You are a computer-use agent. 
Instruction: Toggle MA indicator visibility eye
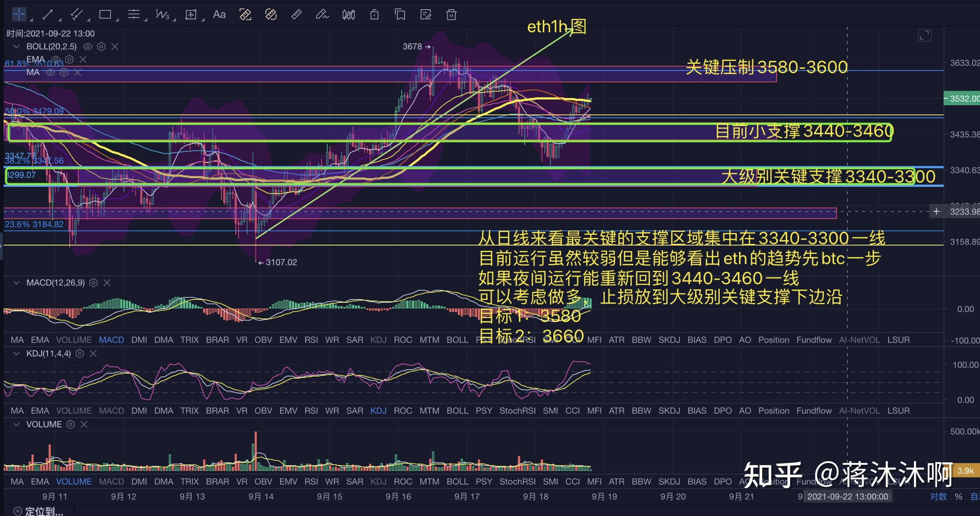click(50, 73)
